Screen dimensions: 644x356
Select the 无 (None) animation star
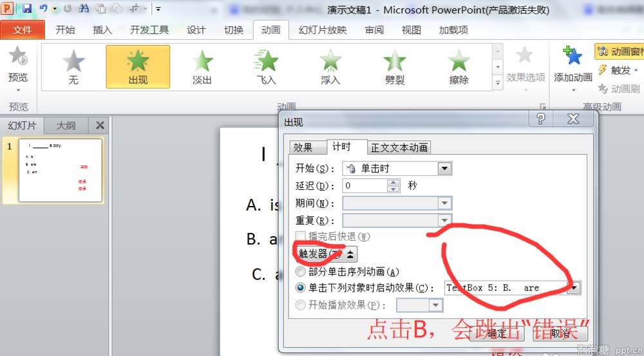click(x=73, y=67)
